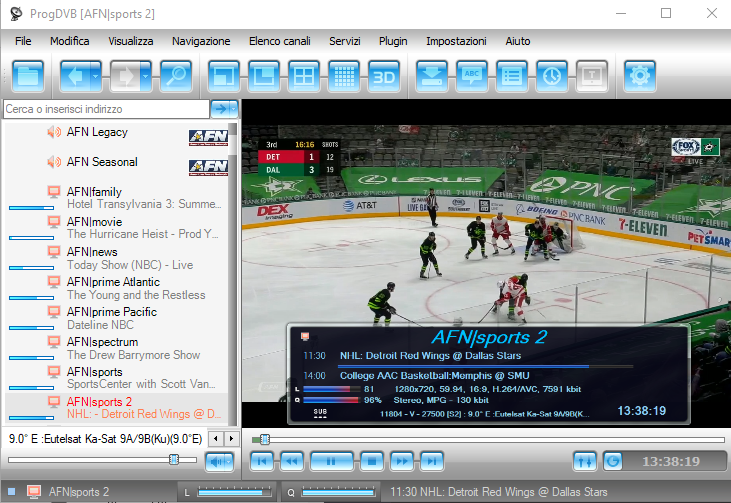Switch to the fullscreen view icon
Screen dimensions: 731x503
tap(224, 76)
